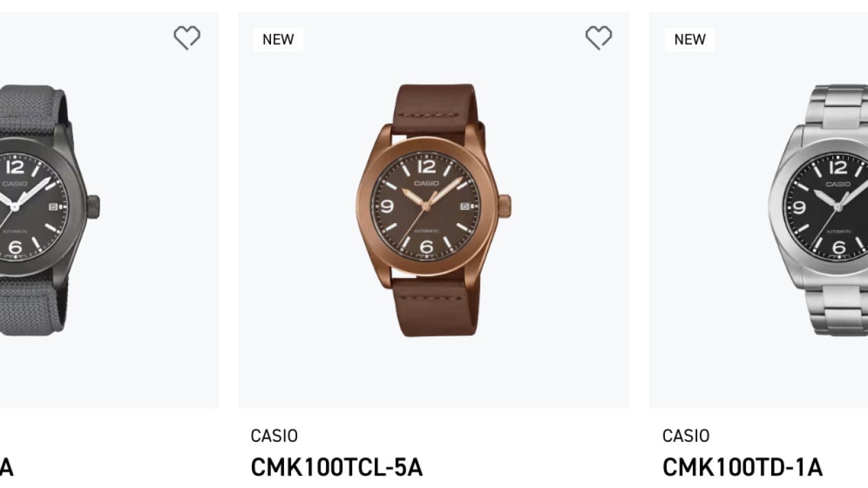Open the gray fabric strap watch image
This screenshot has width=868, height=488.
(x=48, y=209)
